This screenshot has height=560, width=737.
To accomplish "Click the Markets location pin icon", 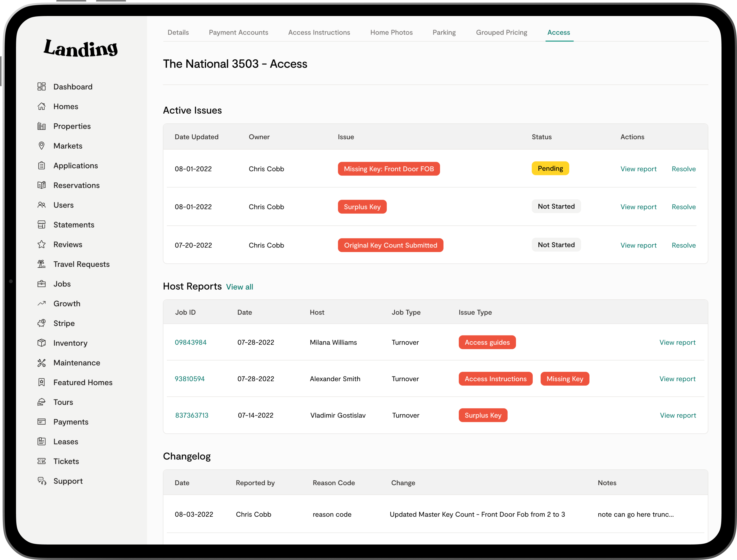I will 41,146.
